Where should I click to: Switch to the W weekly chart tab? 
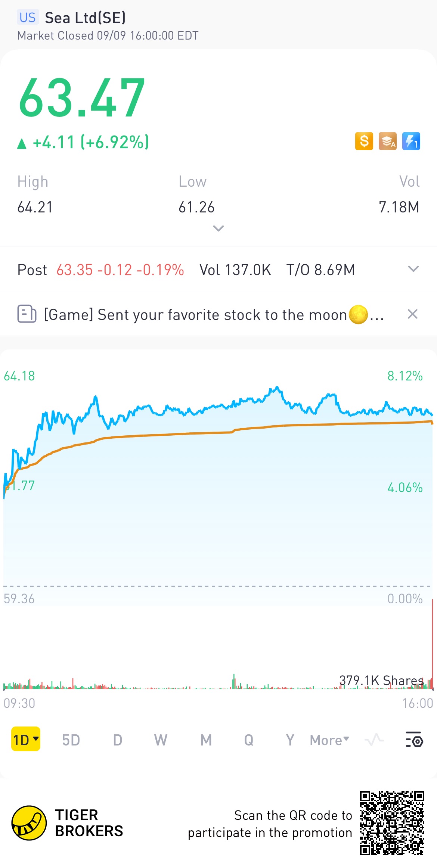point(161,740)
